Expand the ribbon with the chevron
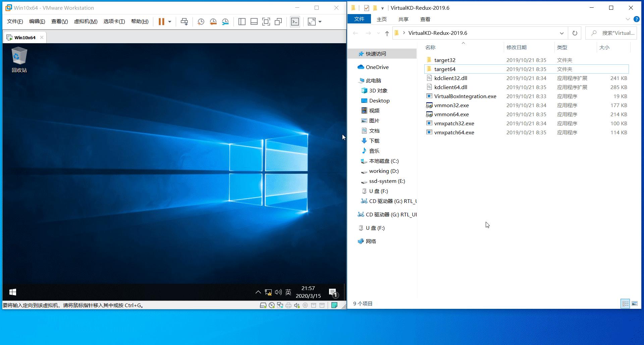The height and width of the screenshot is (345, 644). click(628, 19)
